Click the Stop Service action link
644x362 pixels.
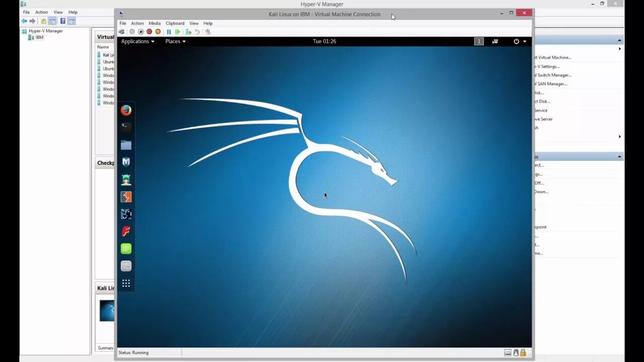pos(541,110)
